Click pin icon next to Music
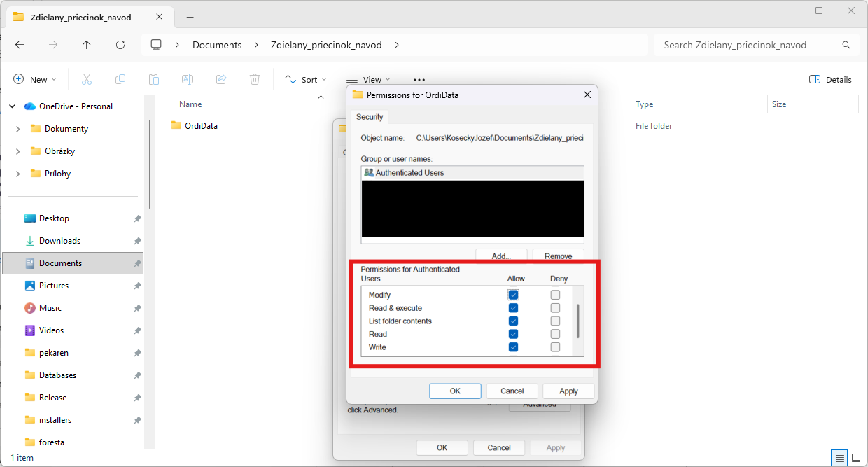 137,308
